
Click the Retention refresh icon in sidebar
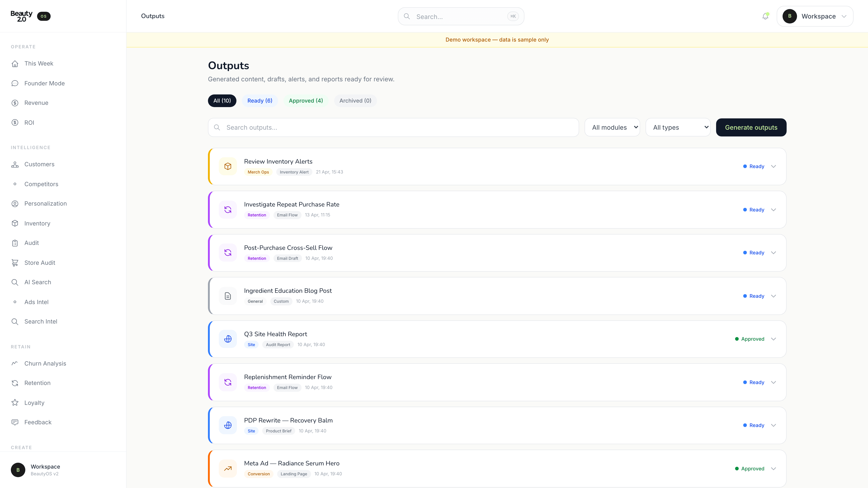(x=15, y=383)
